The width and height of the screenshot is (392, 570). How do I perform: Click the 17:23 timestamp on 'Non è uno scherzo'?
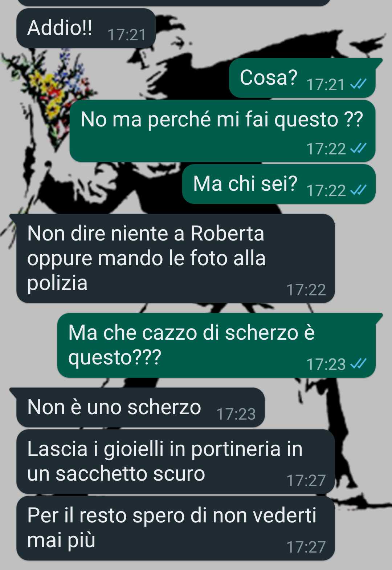point(236,414)
